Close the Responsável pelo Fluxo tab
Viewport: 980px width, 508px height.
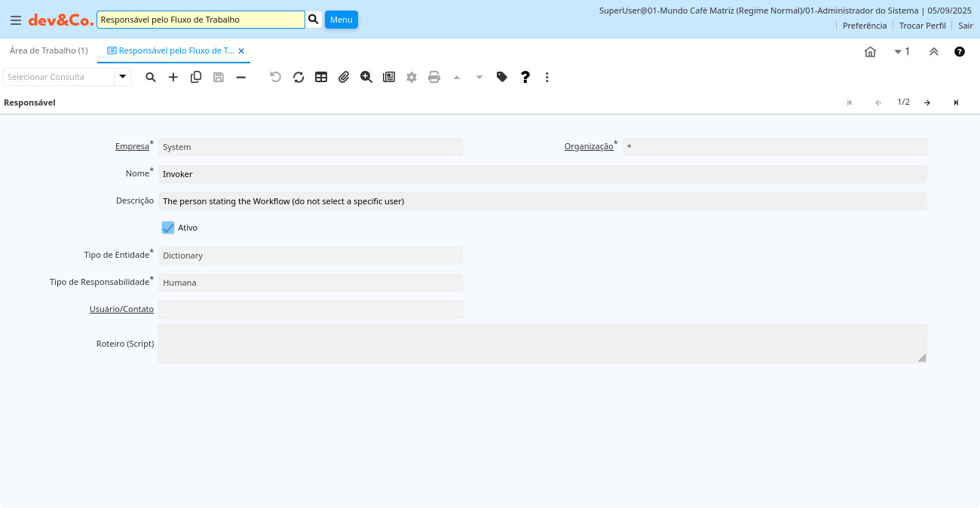point(241,51)
